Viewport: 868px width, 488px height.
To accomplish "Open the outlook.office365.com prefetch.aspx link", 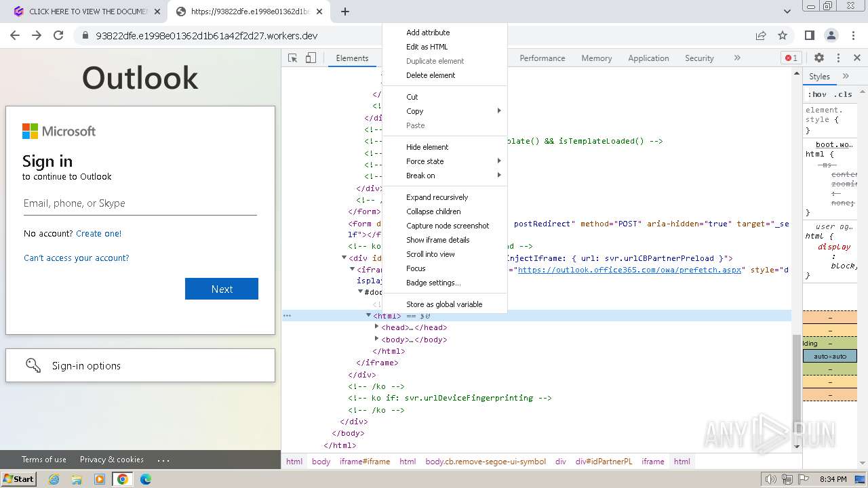I will click(629, 270).
